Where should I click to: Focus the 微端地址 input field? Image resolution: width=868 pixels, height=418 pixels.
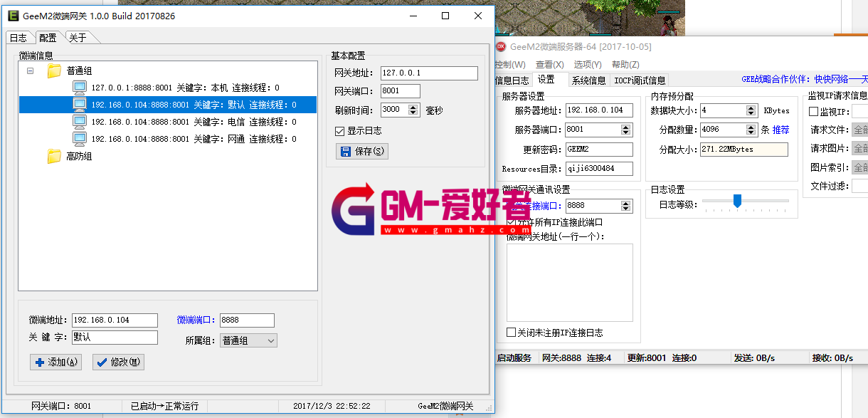coord(115,320)
